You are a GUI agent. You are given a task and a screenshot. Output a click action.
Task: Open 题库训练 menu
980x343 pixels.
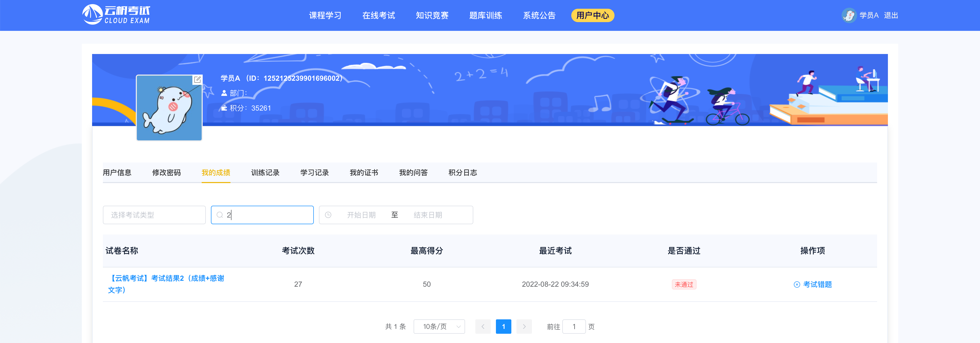click(485, 15)
